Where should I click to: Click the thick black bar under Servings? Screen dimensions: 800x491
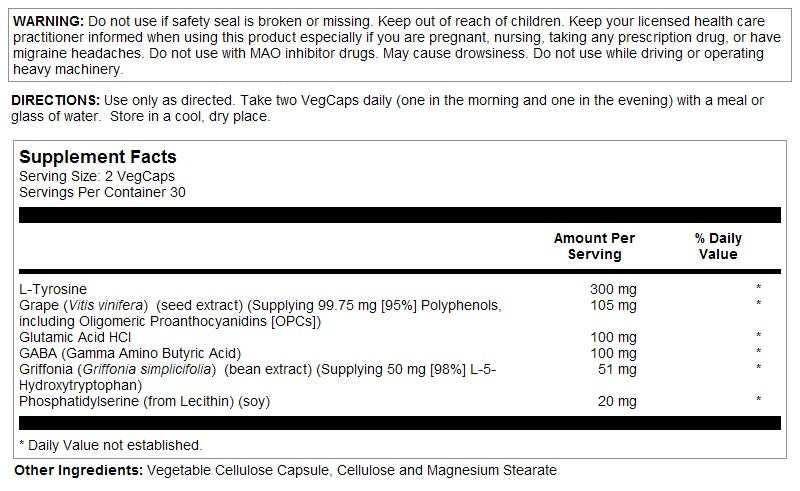click(x=400, y=215)
